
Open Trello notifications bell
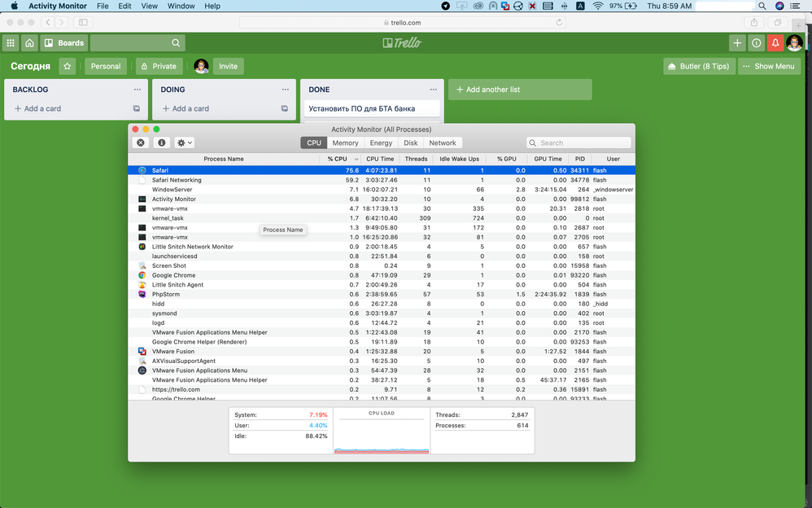pos(775,43)
